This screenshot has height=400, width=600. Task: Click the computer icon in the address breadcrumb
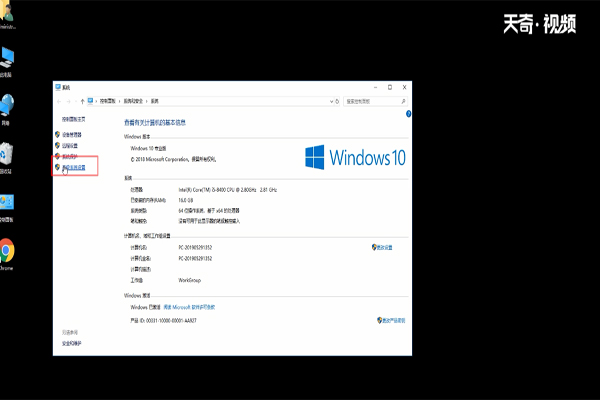pos(90,101)
